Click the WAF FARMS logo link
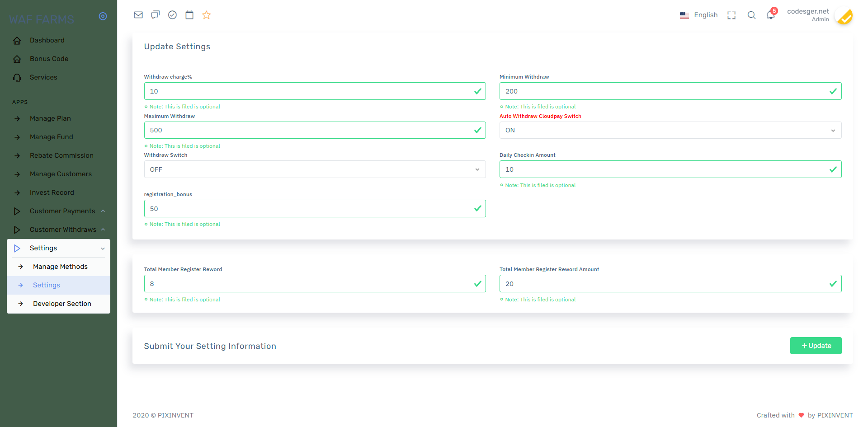This screenshot has width=868, height=427. tap(42, 19)
